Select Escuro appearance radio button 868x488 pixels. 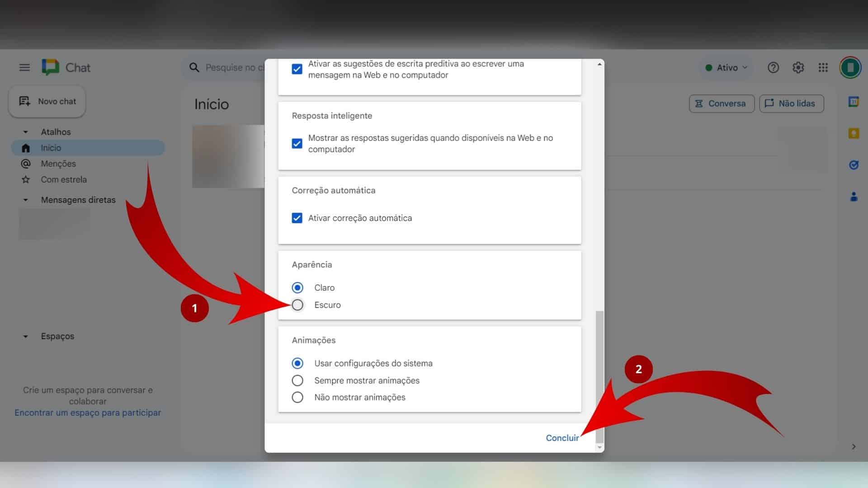coord(297,305)
